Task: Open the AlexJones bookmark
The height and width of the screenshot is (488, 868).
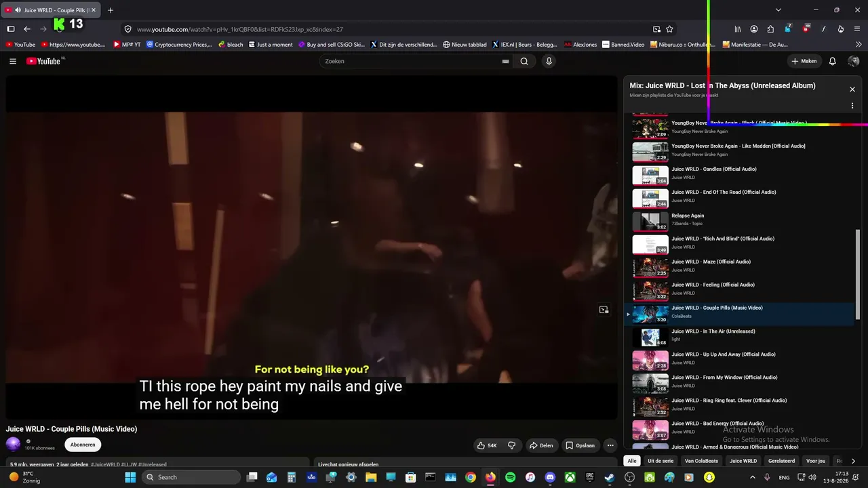Action: tap(580, 45)
